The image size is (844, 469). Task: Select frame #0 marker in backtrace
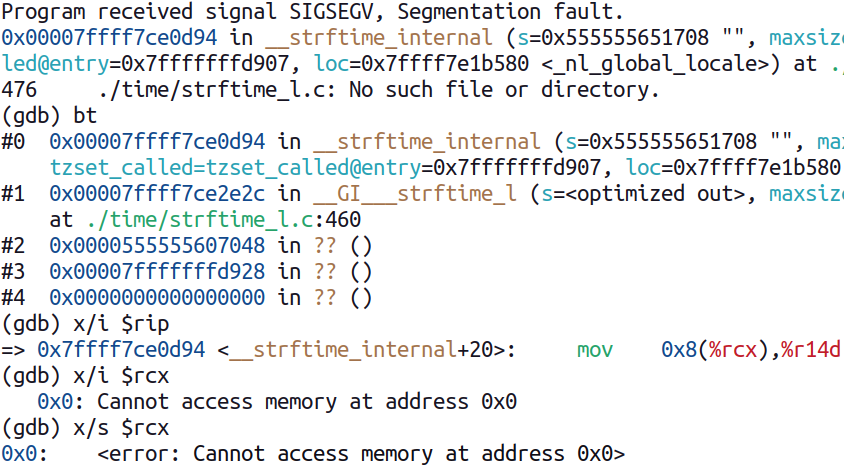(x=14, y=141)
